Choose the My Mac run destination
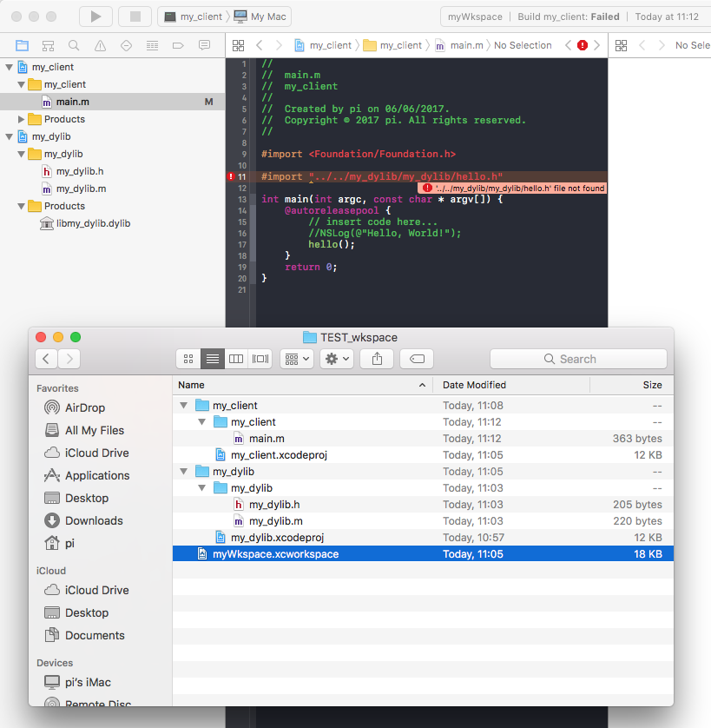This screenshot has width=711, height=728. tap(260, 17)
